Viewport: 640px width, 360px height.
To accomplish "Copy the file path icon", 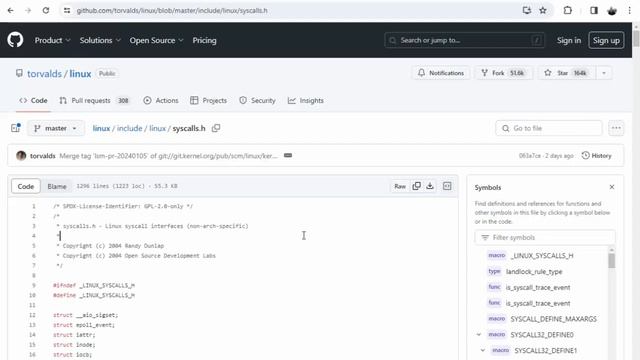I will click(216, 128).
